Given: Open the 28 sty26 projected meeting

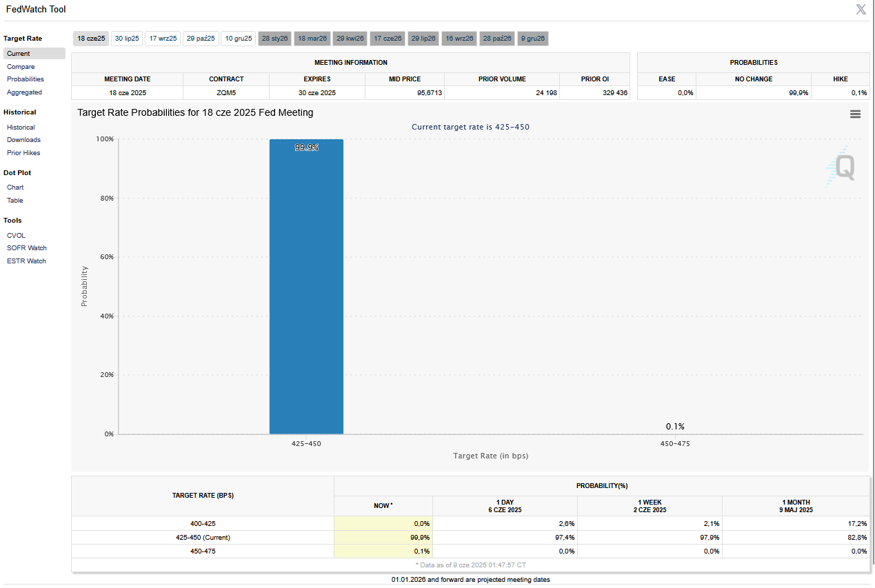Looking at the screenshot, I should pos(274,39).
